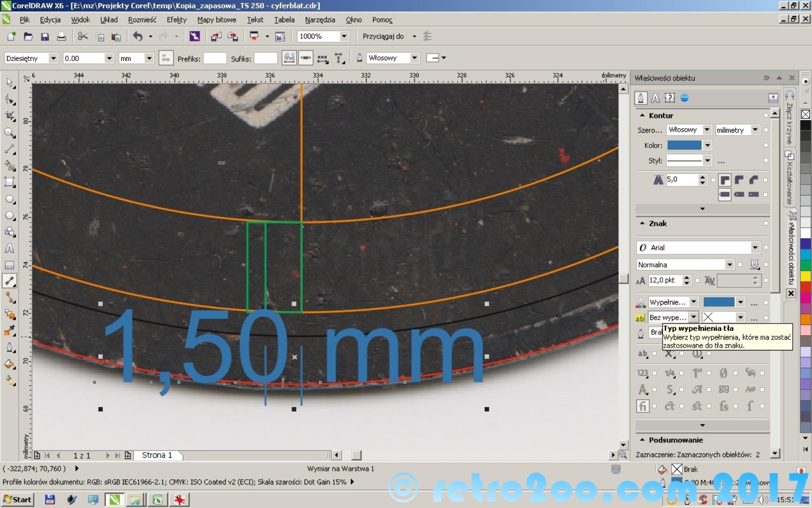Toggle standard ligatures 'fi' button

click(642, 406)
